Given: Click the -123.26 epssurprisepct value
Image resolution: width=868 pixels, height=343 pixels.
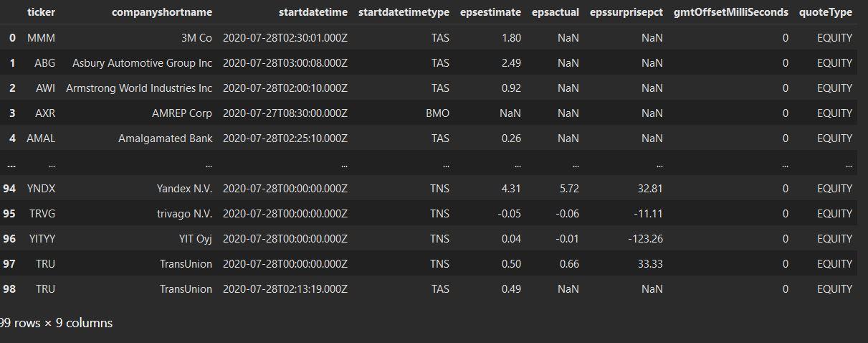Looking at the screenshot, I should [x=643, y=239].
